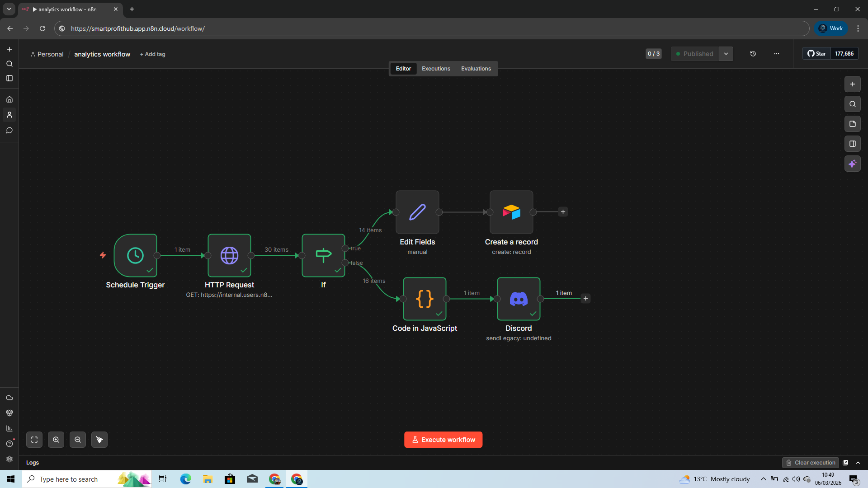Open the AI Assistant sparkles panel
Screen dimensions: 868x488
pyautogui.click(x=853, y=164)
